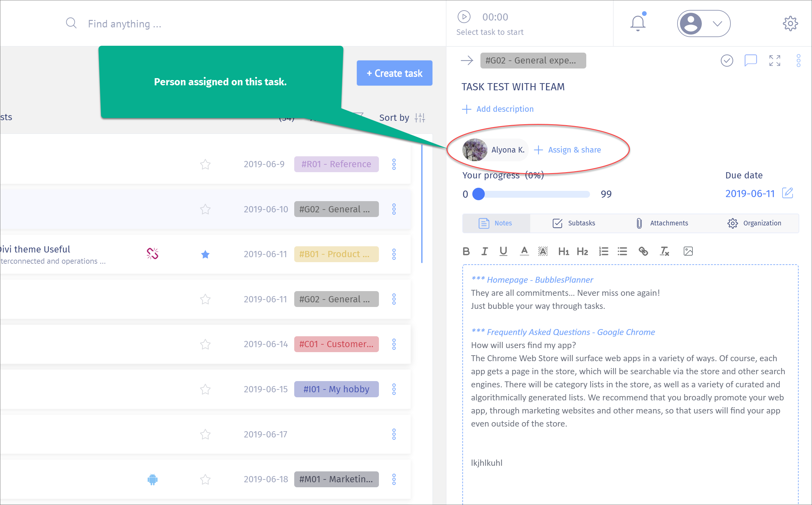This screenshot has height=505, width=812.
Task: Open Sort by options
Action: tap(402, 118)
